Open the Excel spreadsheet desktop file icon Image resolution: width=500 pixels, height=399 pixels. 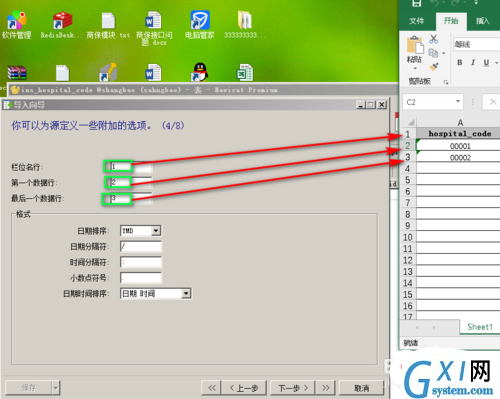[x=245, y=72]
